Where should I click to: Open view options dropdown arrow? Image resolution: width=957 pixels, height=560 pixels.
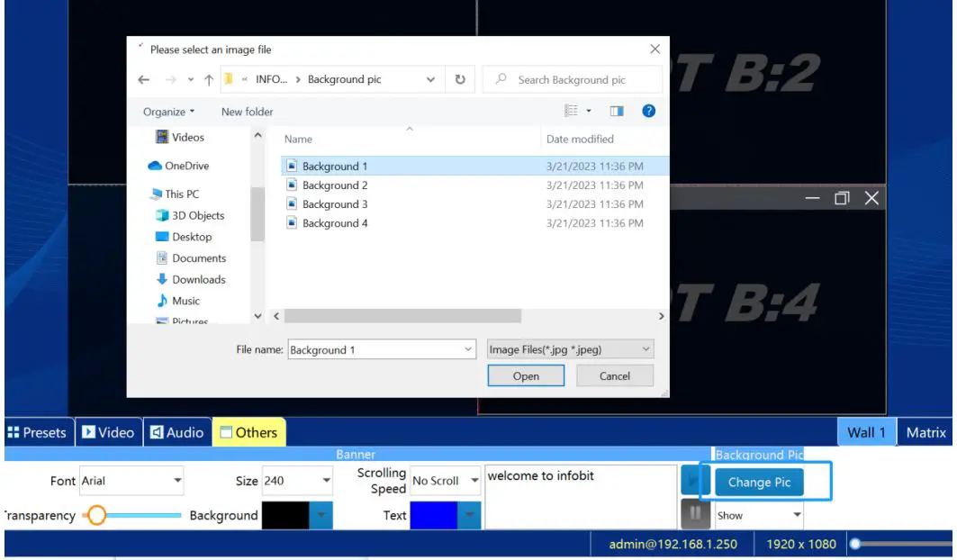(589, 111)
